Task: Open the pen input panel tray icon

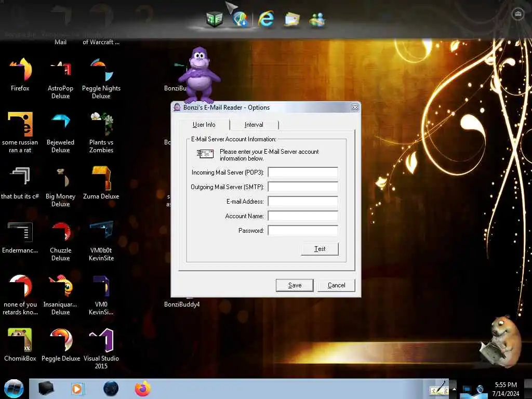Action: 439,389
